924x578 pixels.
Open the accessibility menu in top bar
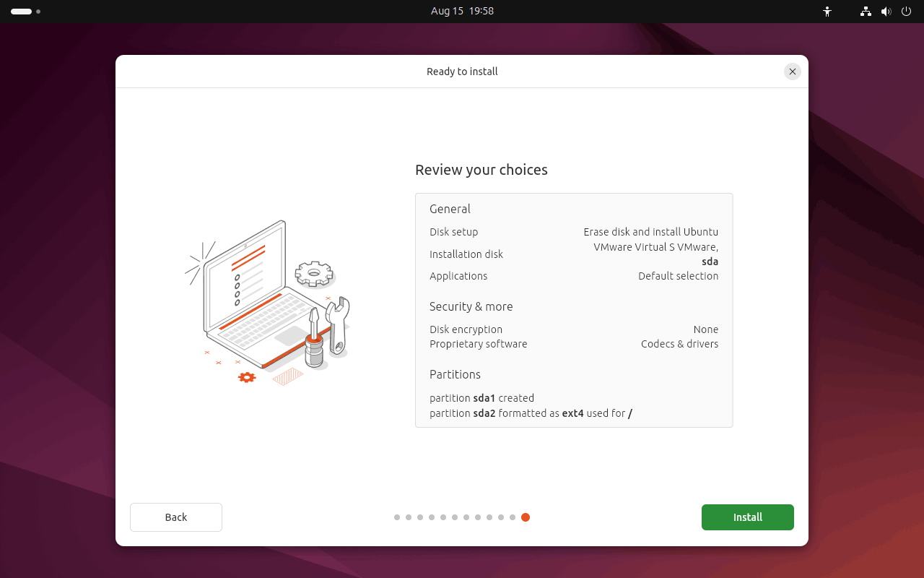pos(827,12)
